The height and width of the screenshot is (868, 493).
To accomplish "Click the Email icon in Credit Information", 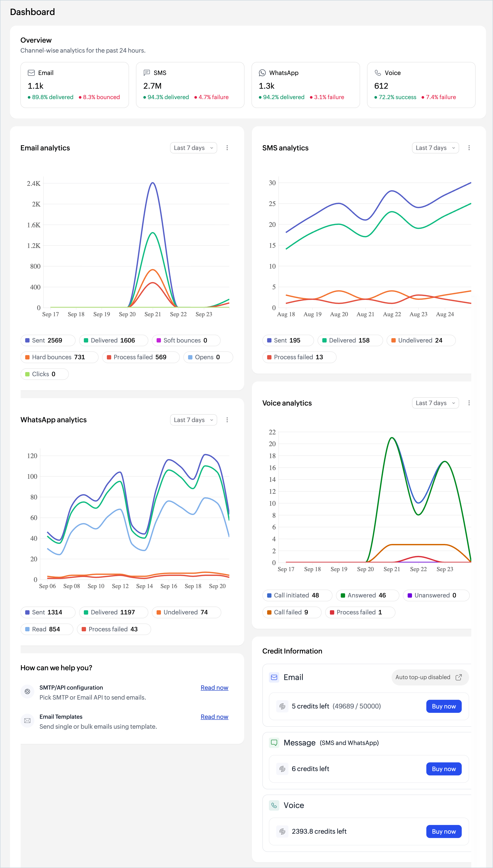I will tap(274, 677).
